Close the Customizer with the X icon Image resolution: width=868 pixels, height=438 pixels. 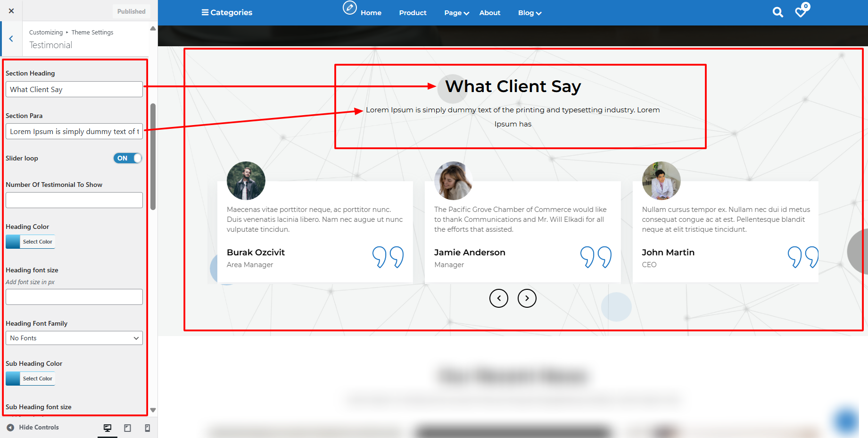click(x=11, y=11)
